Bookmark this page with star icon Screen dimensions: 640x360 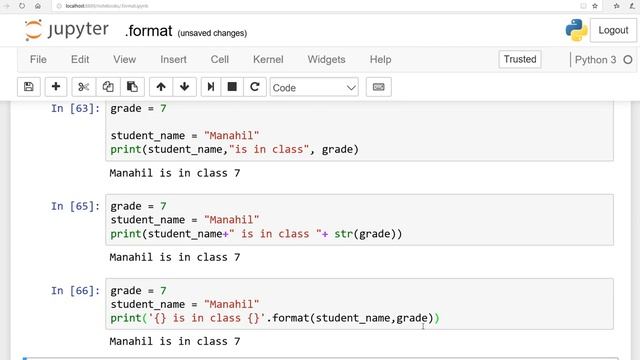595,6
